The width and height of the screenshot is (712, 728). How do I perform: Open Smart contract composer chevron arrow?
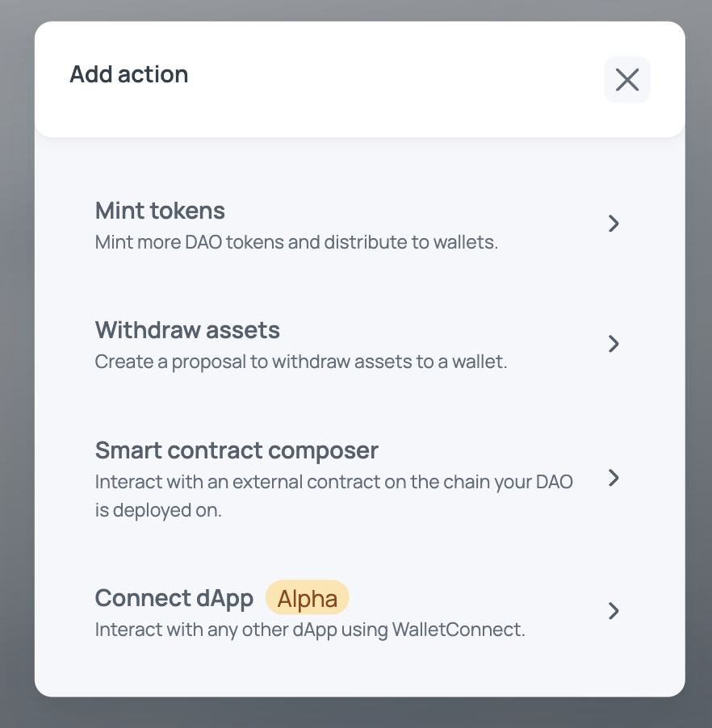pos(614,478)
